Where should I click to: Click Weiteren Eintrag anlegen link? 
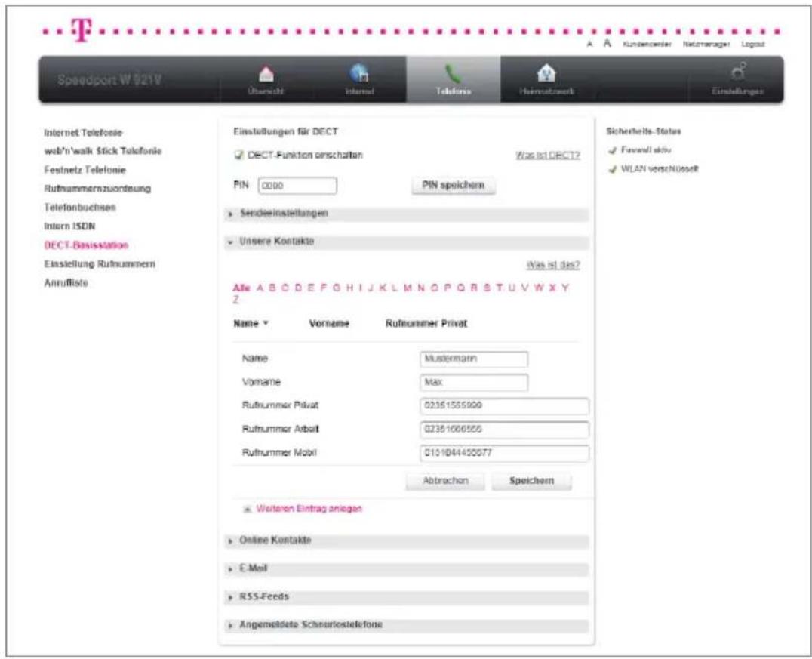pos(309,509)
